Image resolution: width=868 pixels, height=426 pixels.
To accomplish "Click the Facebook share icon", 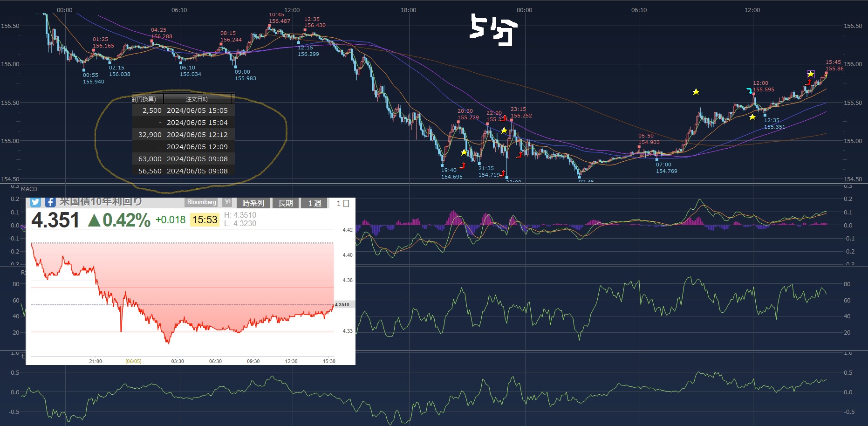I will coord(50,202).
